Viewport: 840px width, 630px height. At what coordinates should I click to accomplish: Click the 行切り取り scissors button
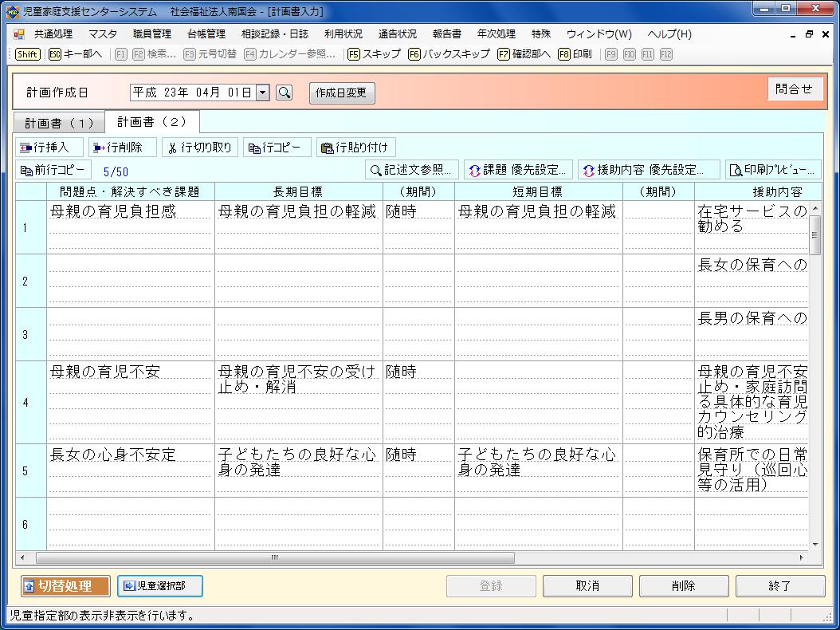199,148
